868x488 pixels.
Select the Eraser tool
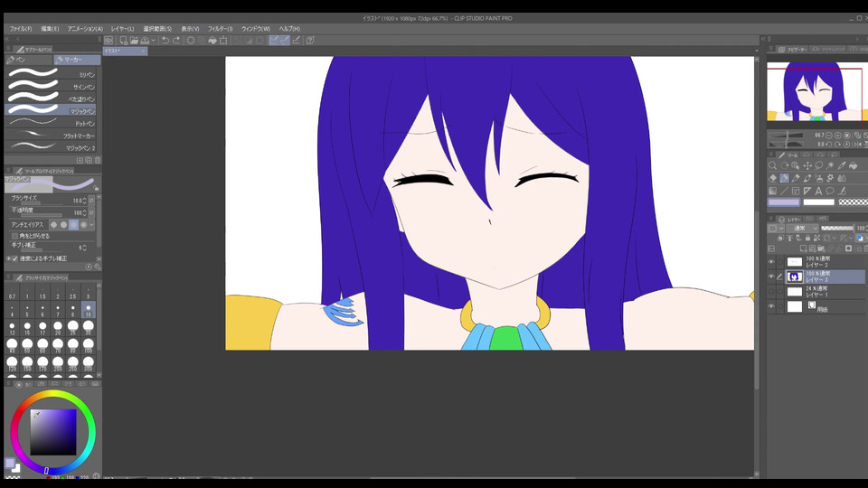coord(773,178)
